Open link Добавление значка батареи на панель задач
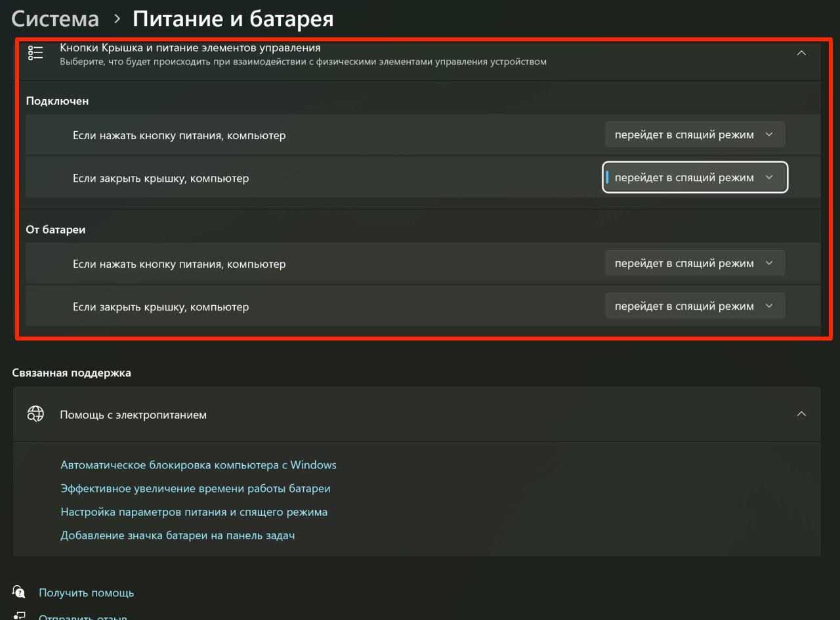 click(x=177, y=535)
